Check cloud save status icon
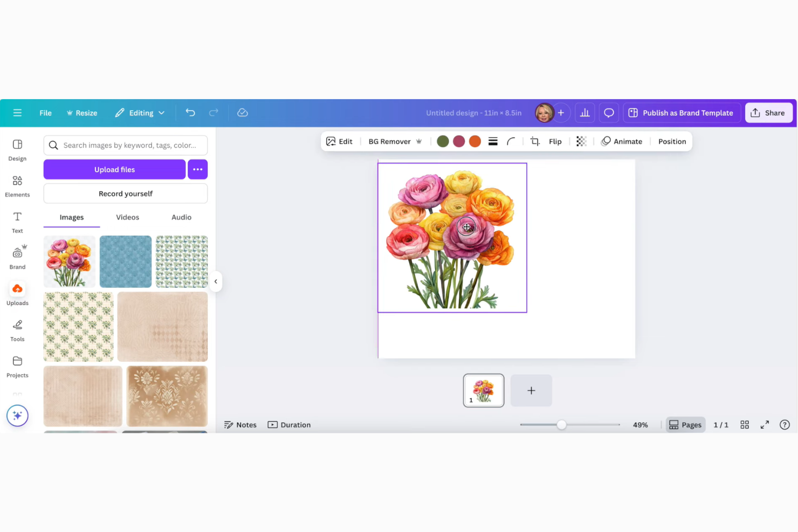The height and width of the screenshot is (532, 798). tap(243, 113)
